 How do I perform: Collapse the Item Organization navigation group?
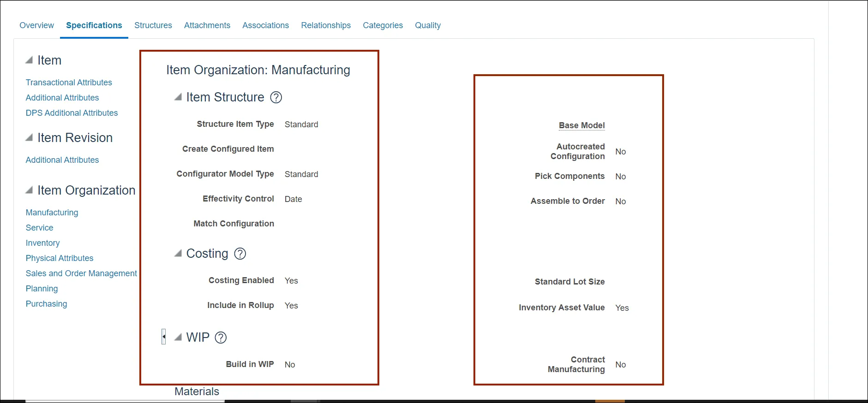(x=29, y=190)
